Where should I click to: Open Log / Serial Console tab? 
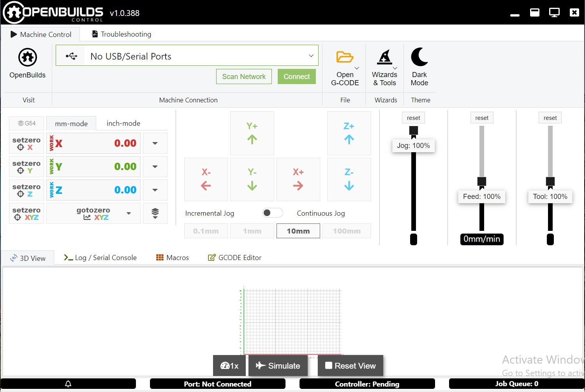click(x=100, y=258)
